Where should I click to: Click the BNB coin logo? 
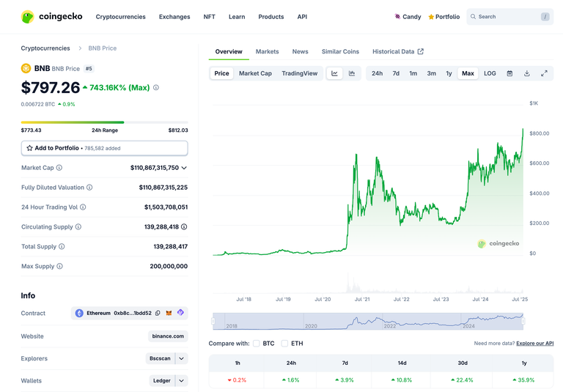coord(26,68)
